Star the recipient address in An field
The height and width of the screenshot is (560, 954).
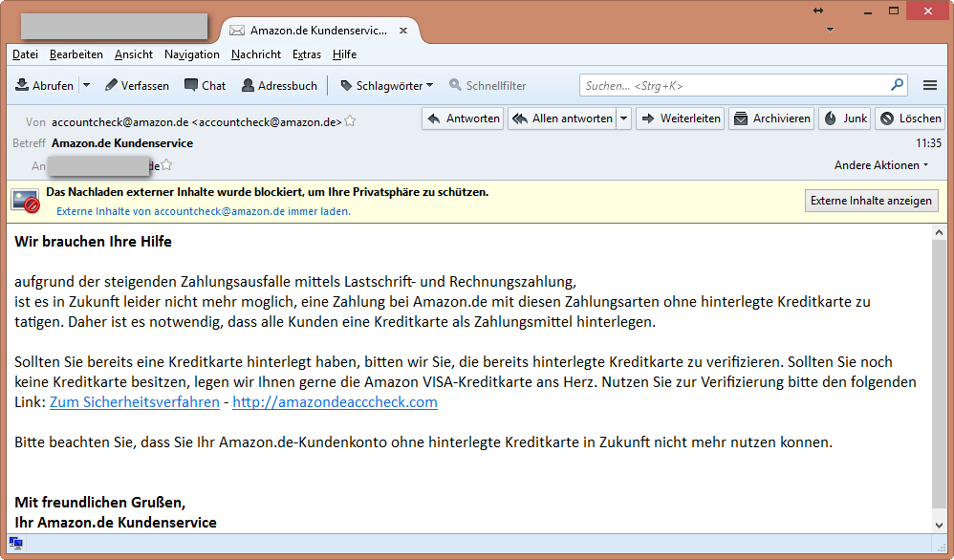click(166, 164)
